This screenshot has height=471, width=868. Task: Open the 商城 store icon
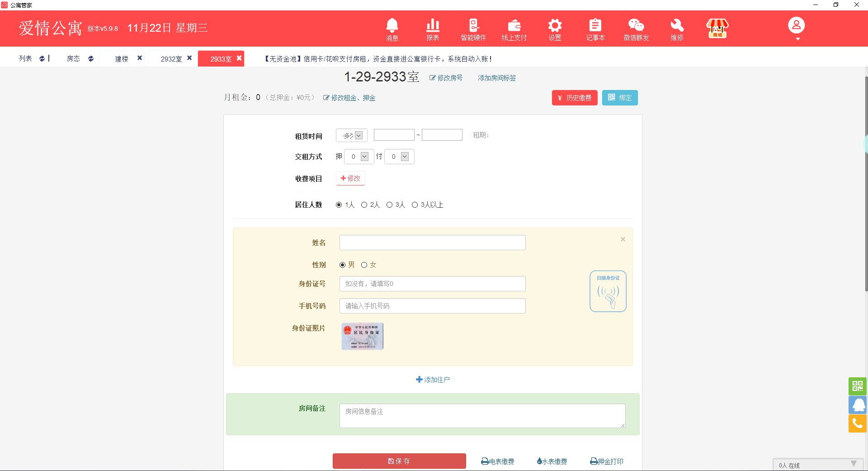717,28
